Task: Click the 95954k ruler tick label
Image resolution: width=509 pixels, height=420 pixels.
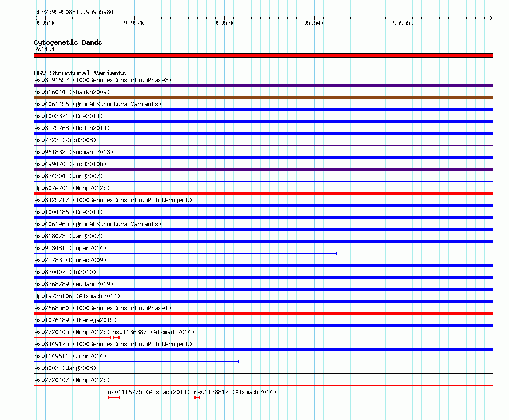Action: (x=313, y=23)
